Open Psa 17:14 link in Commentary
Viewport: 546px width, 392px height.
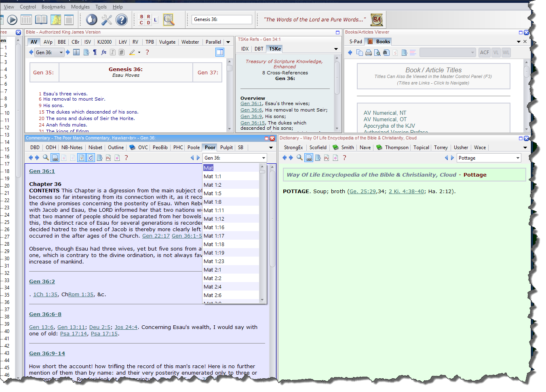click(x=74, y=334)
